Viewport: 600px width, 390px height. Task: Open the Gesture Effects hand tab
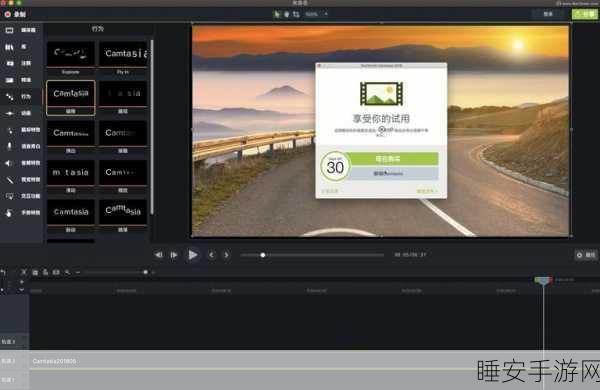(x=22, y=212)
